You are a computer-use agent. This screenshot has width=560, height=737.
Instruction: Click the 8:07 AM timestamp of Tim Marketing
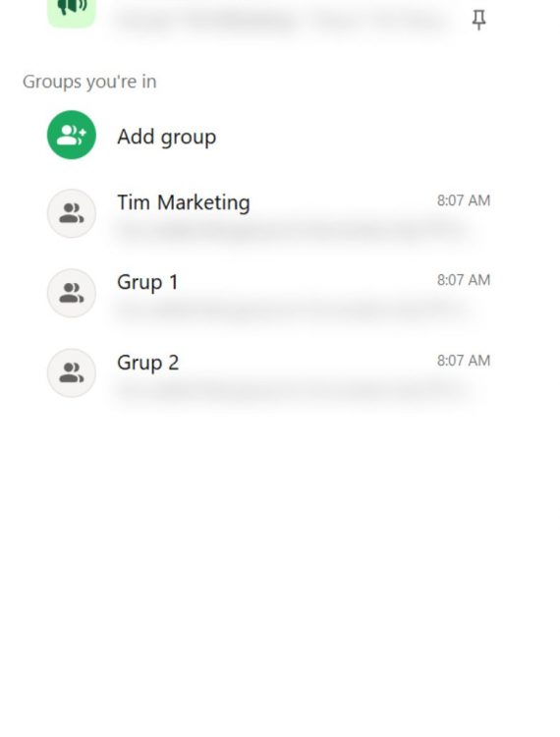coord(464,200)
